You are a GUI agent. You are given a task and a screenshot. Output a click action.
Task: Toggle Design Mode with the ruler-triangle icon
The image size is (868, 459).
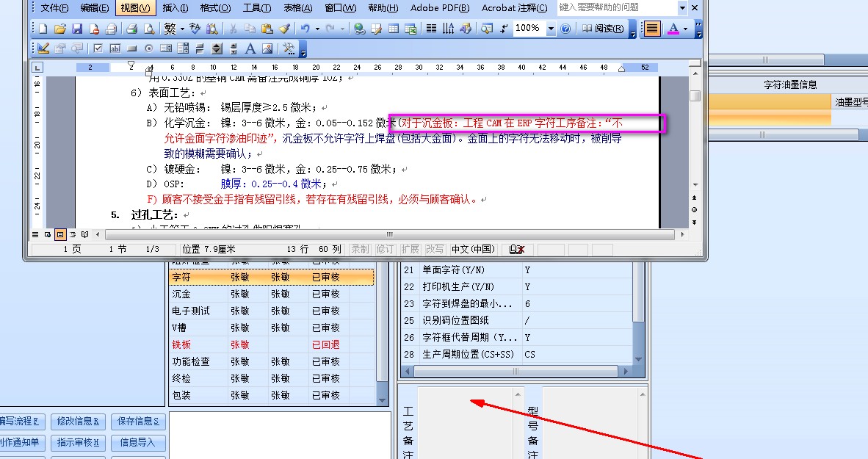pos(43,48)
